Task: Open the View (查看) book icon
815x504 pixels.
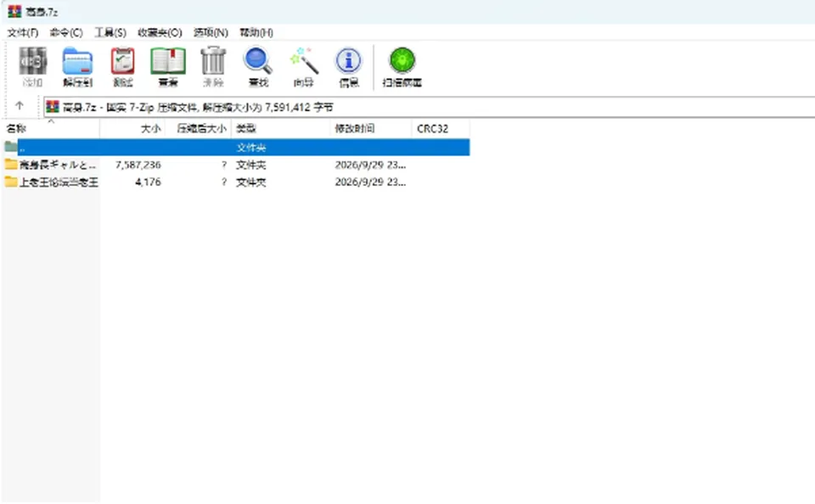Action: coord(168,66)
